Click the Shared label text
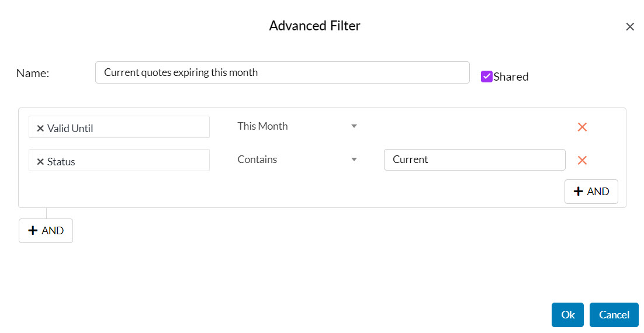This screenshot has width=644, height=333. click(511, 77)
